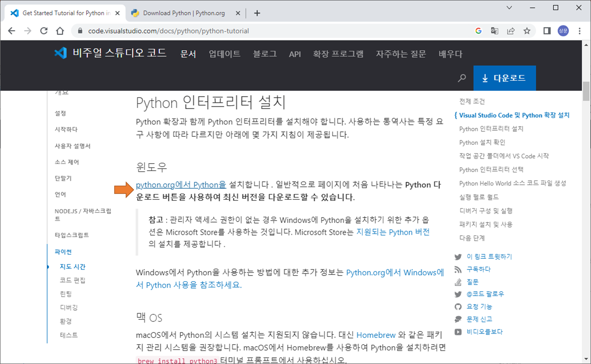
Task: Open the 확장 프로그램 nav item
Action: tap(338, 54)
